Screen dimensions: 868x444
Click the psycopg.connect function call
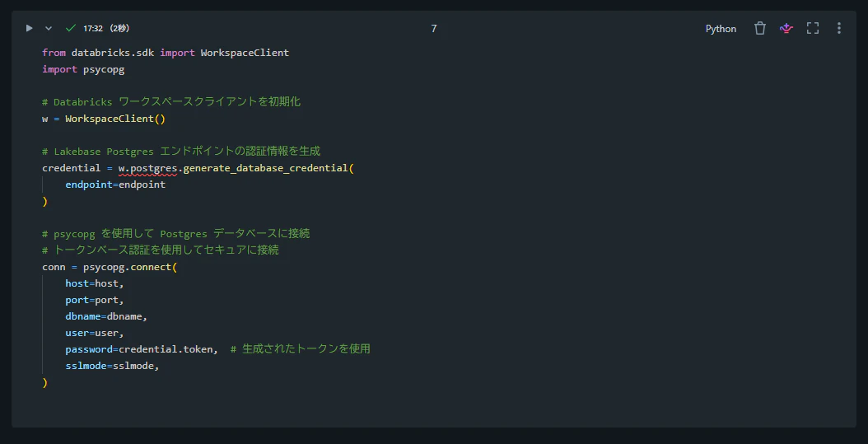(130, 268)
